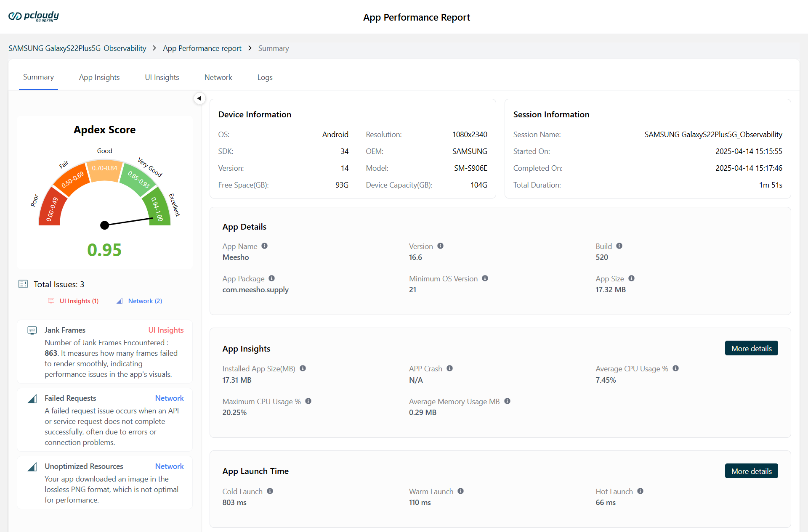Click More details in App Launch Time
This screenshot has width=808, height=532.
[751, 471]
